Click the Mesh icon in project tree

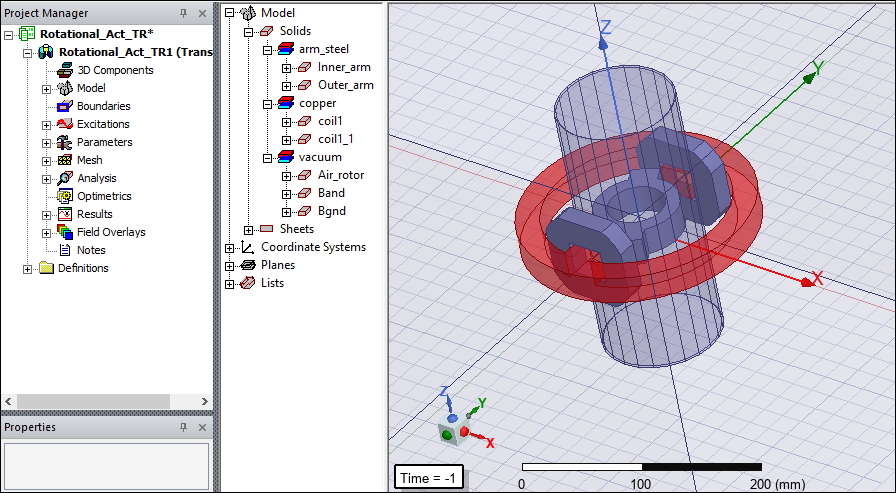65,160
